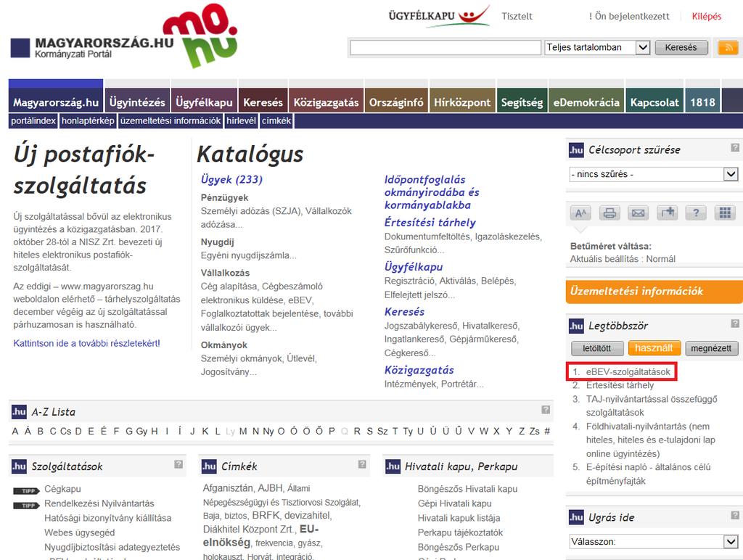Open the Rendelkezési Nyilvántartás link
Screen dimensions: 743x560
[99, 503]
